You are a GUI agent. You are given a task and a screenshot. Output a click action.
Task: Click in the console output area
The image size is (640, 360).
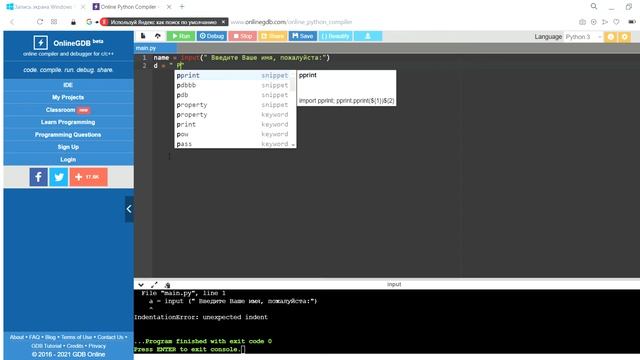coord(387,322)
